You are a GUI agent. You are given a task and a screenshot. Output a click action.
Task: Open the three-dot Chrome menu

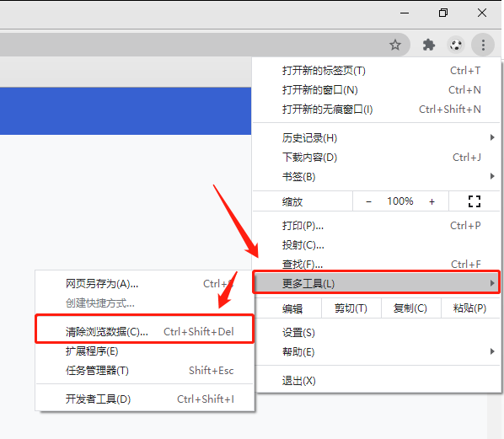pos(483,45)
